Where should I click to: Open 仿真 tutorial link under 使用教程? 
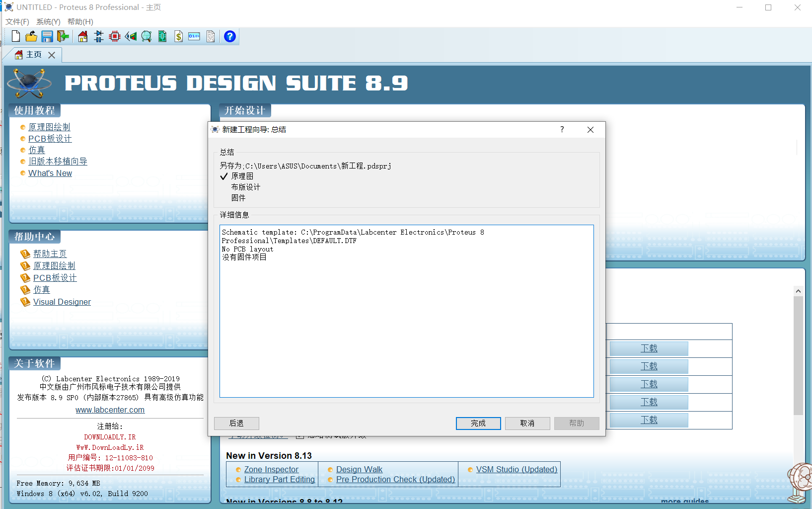pyautogui.click(x=37, y=150)
